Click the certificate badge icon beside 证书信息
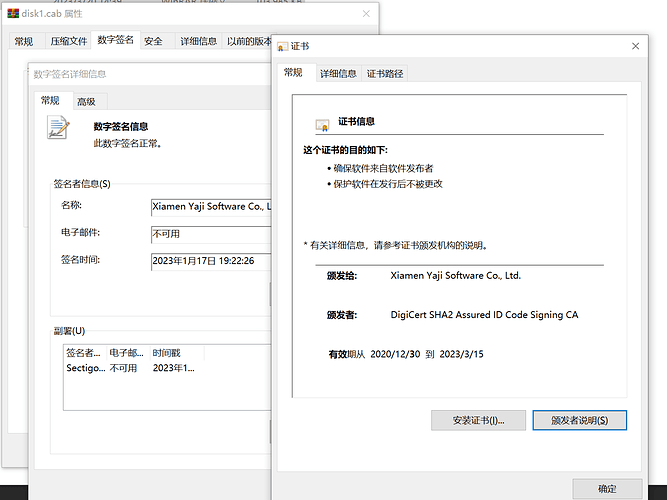Viewport: 667px width, 500px height. 322,125
